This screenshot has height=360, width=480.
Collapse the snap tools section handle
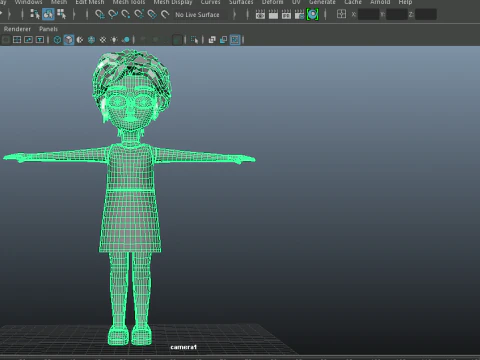[87, 14]
